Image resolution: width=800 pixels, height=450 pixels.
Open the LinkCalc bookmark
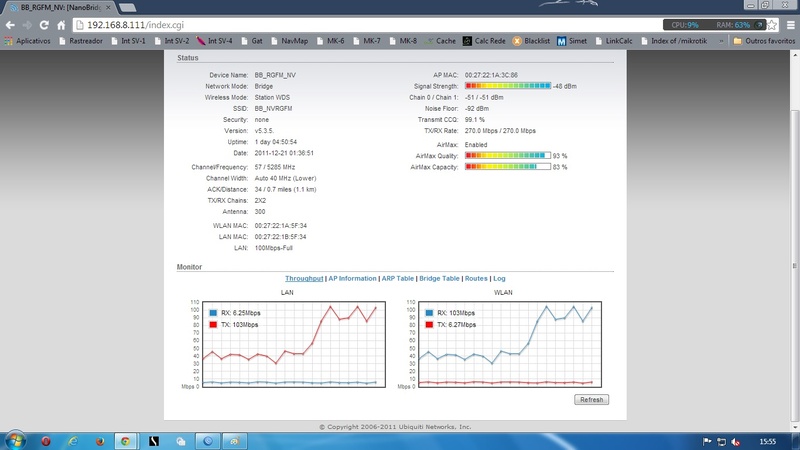pos(613,41)
